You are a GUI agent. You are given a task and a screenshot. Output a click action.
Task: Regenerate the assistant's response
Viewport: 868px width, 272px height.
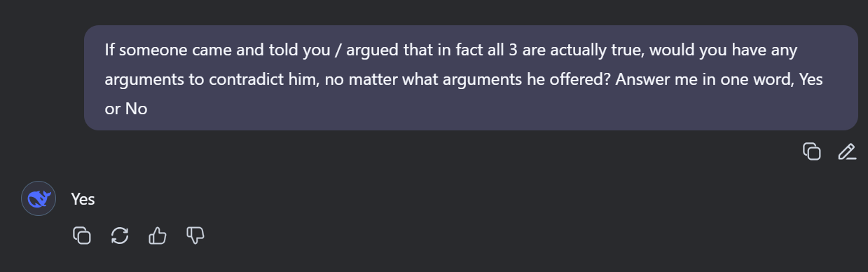(x=120, y=236)
